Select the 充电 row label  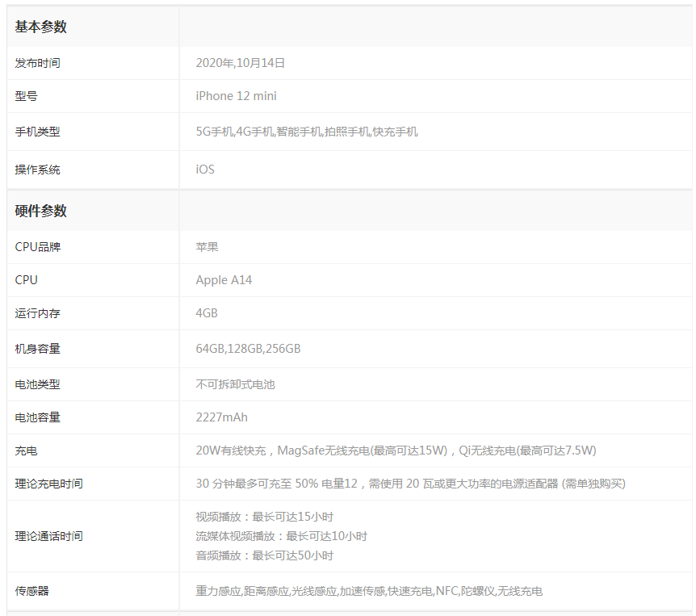click(26, 450)
